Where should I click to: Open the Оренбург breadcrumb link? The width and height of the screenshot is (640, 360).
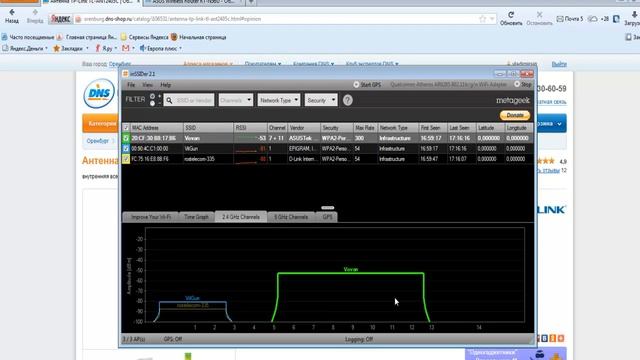98,141
